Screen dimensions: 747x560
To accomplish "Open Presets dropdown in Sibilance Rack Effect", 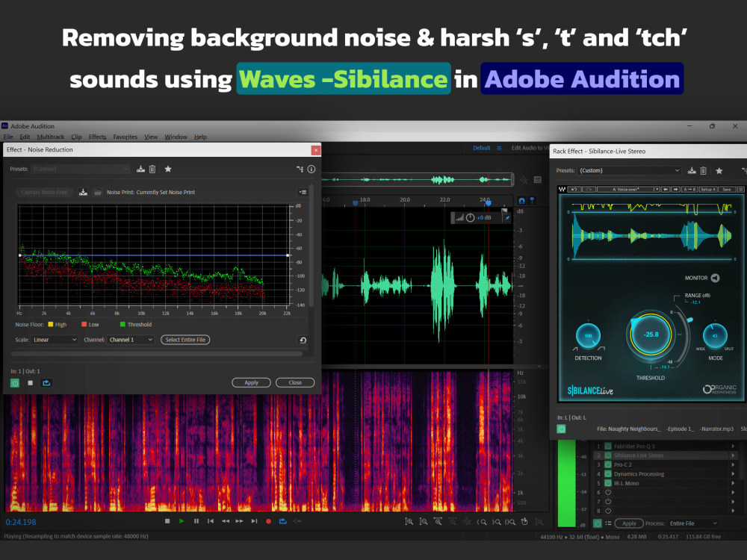I will click(629, 170).
